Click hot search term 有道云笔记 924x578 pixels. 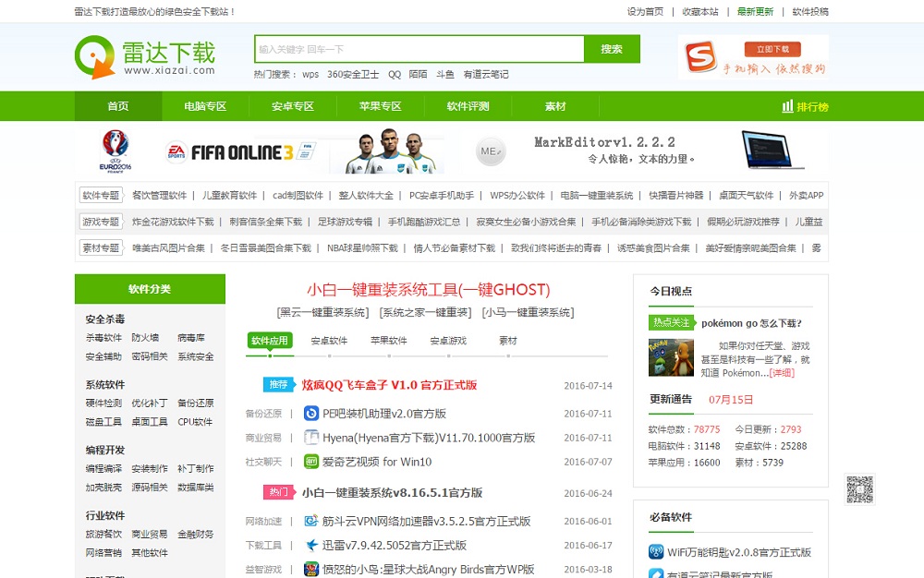tap(486, 74)
